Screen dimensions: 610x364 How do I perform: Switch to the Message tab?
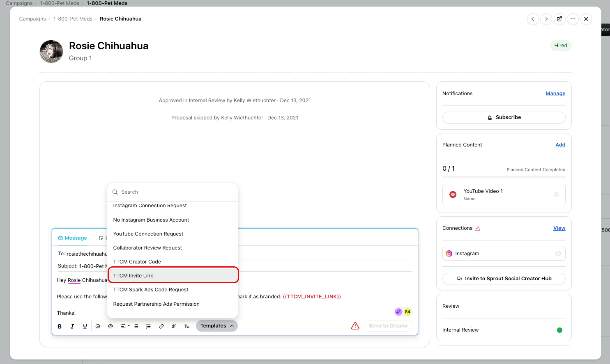[x=72, y=238]
